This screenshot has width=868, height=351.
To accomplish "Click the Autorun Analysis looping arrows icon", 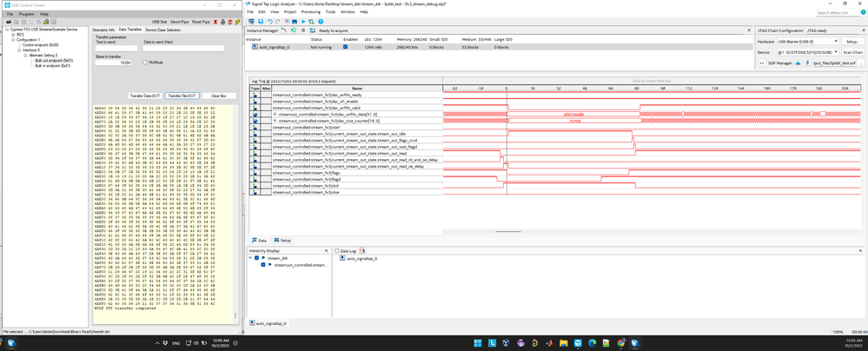I will [x=312, y=21].
